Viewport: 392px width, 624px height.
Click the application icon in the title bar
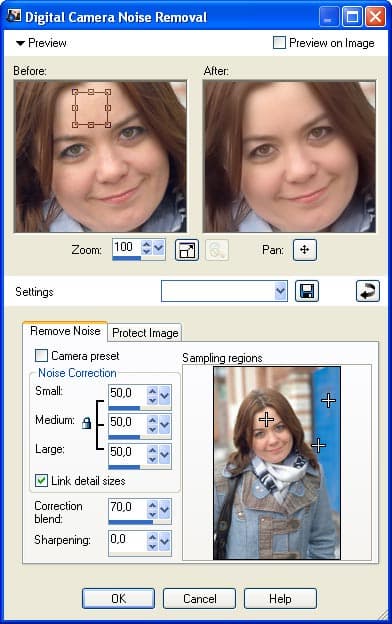14,16
